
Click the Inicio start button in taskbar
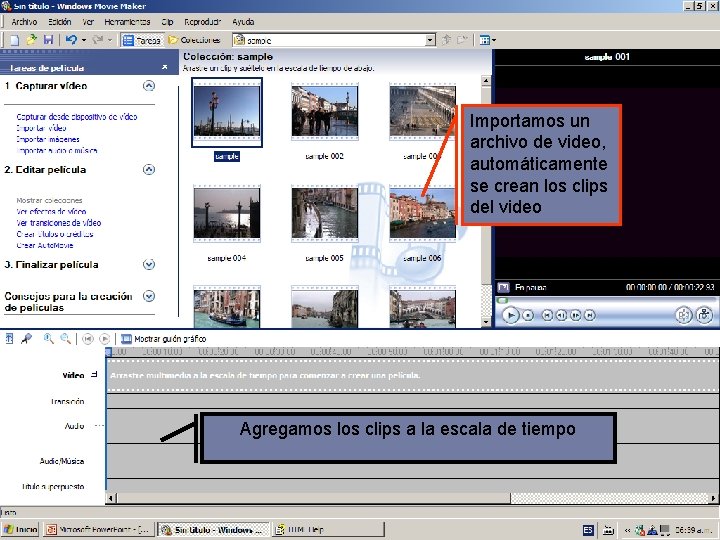20,529
